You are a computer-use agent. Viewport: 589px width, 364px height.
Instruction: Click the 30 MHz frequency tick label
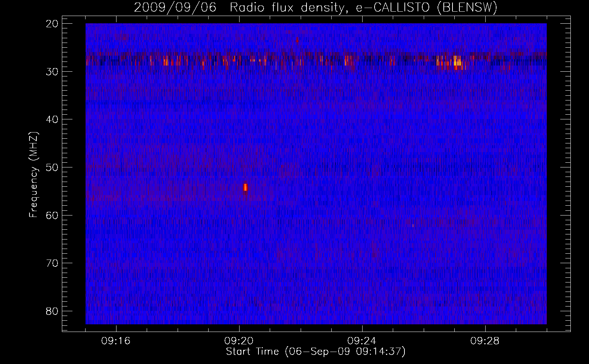(x=52, y=71)
